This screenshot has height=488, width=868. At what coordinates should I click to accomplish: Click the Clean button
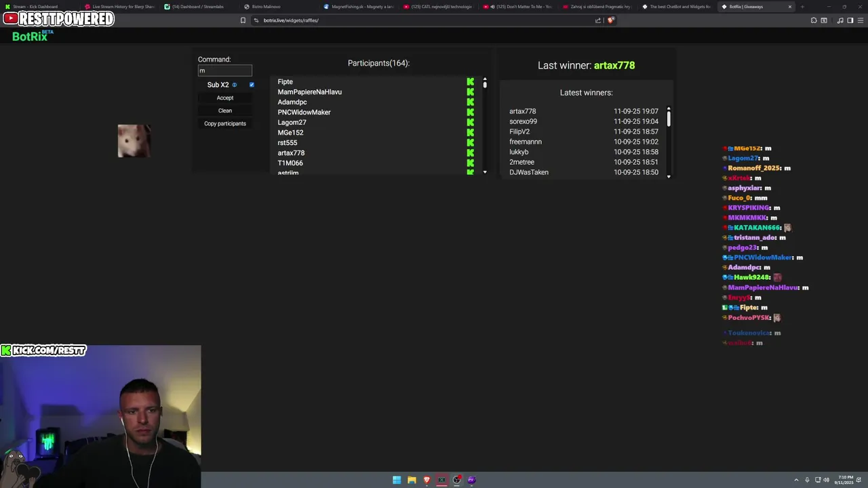coord(225,110)
